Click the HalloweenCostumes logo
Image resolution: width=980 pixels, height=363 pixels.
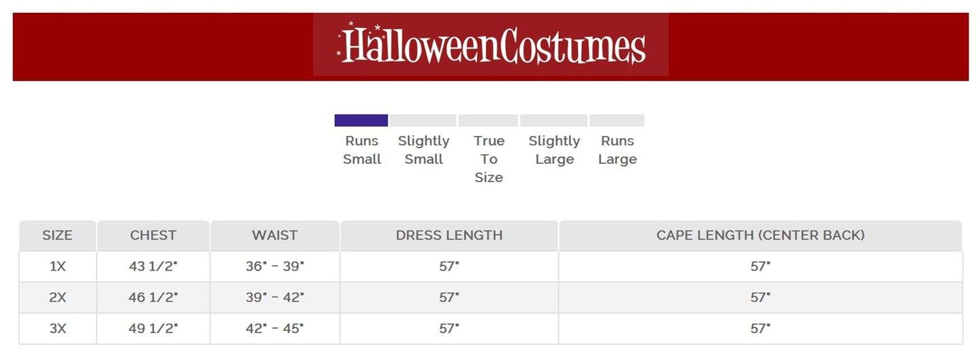click(491, 46)
